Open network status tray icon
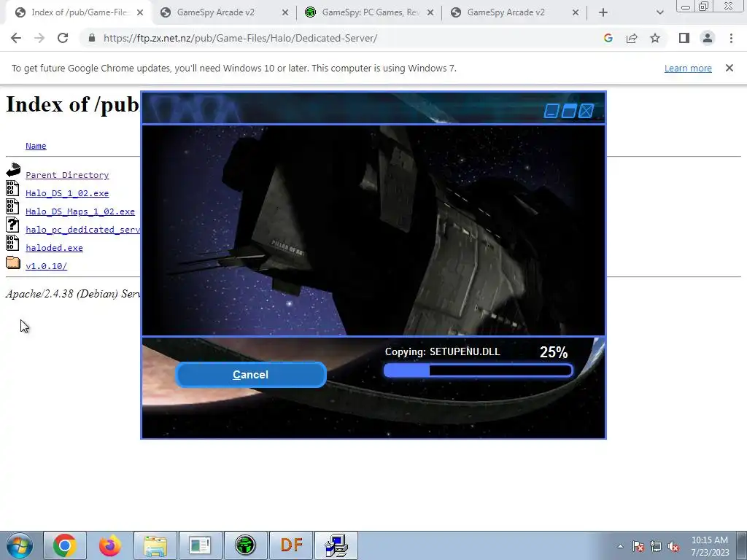 [656, 546]
